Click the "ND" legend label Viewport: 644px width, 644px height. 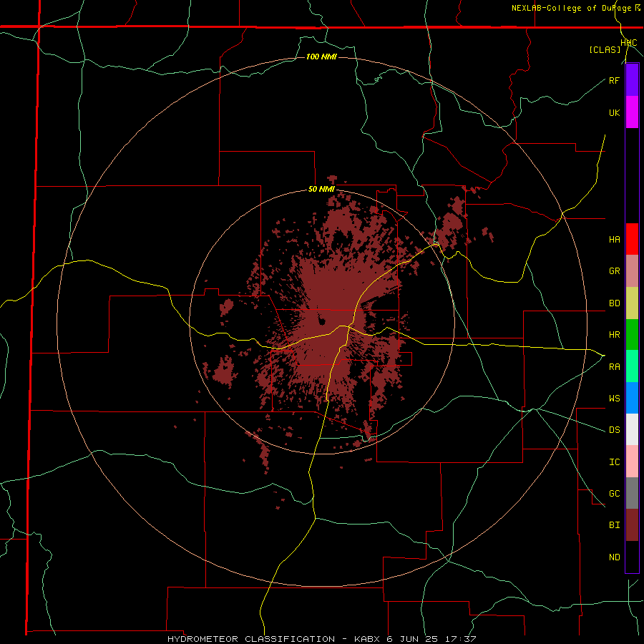(614, 557)
